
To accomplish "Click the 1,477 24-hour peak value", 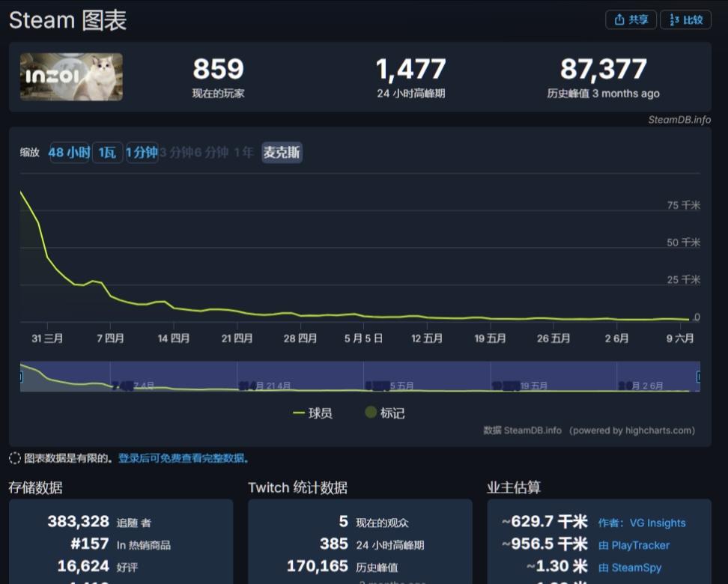I will (411, 69).
